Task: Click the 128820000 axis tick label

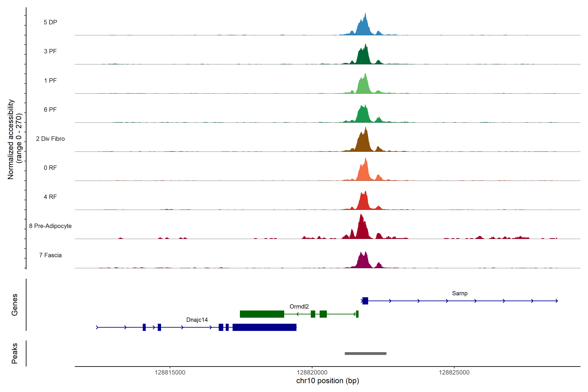Action: (312, 372)
